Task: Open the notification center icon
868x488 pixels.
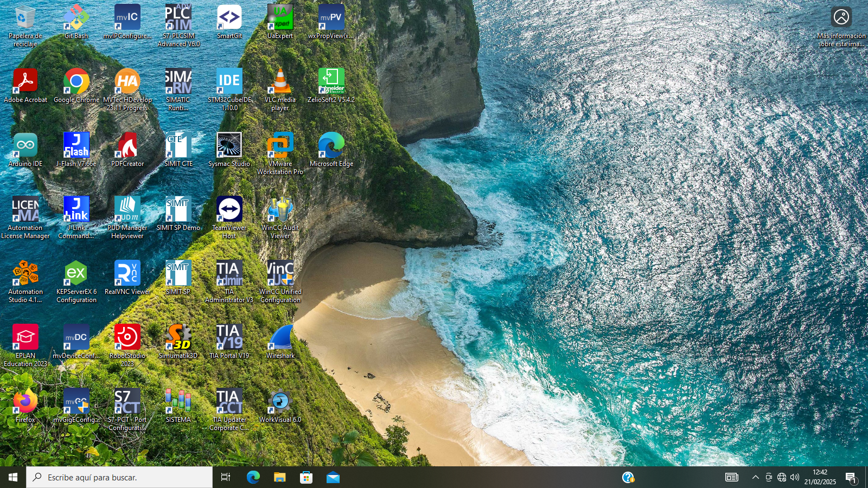Action: click(x=851, y=477)
